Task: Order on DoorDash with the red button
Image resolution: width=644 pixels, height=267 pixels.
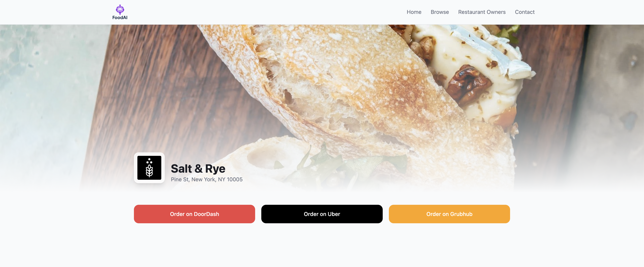Action: point(194,214)
